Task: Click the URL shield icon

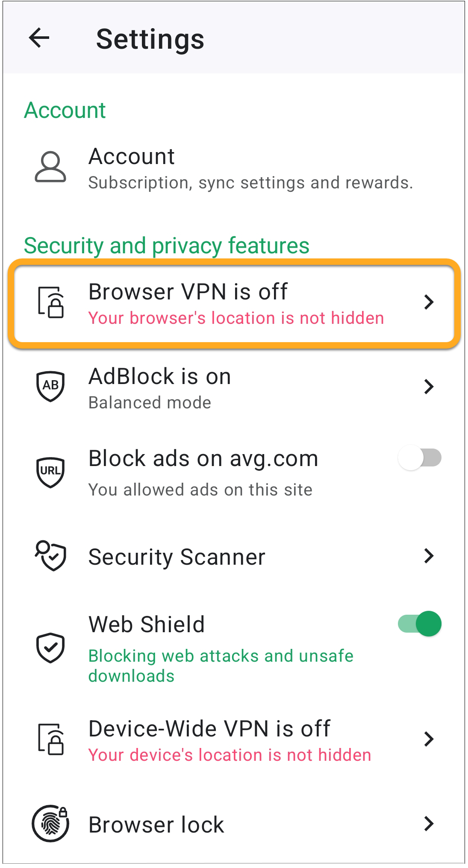Action: point(50,472)
